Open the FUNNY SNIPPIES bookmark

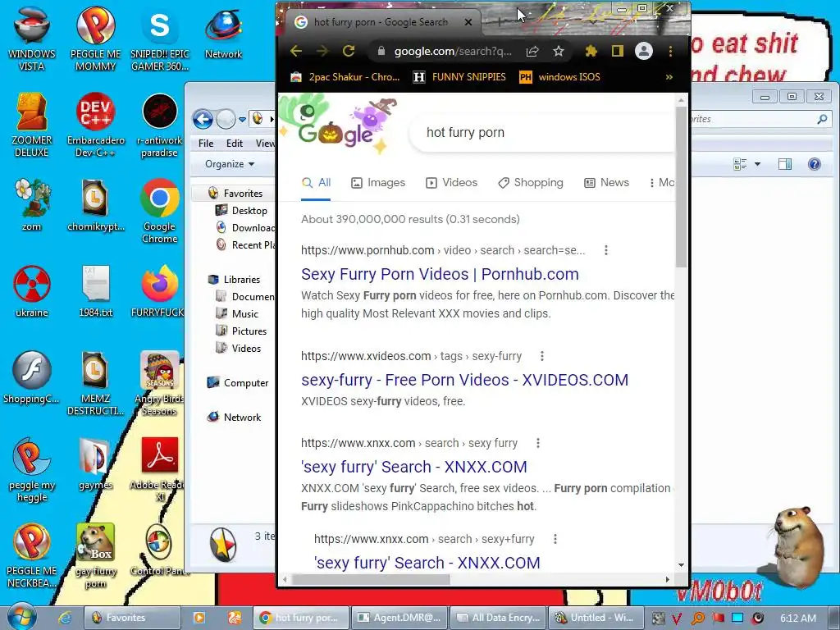pos(459,77)
